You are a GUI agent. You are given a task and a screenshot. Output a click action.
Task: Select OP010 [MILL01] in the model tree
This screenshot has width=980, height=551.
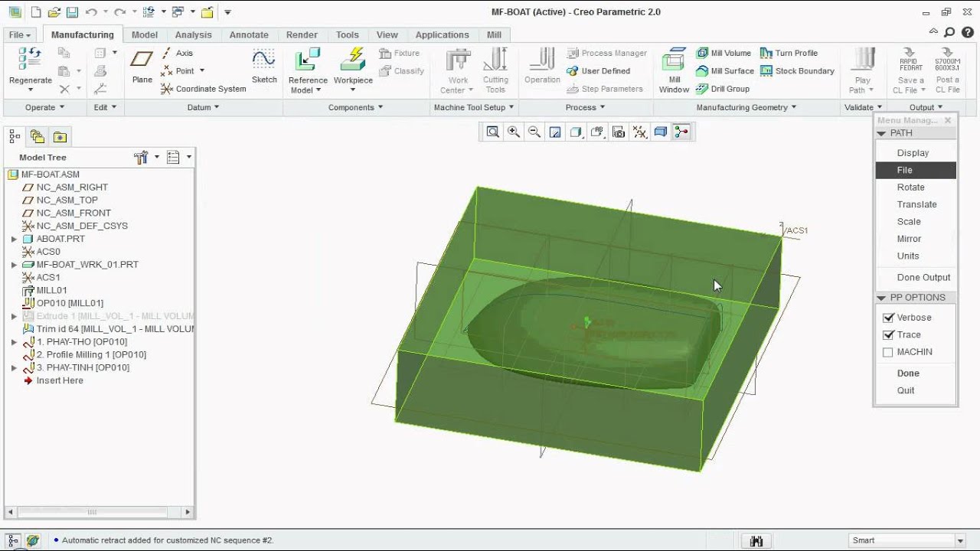[70, 303]
